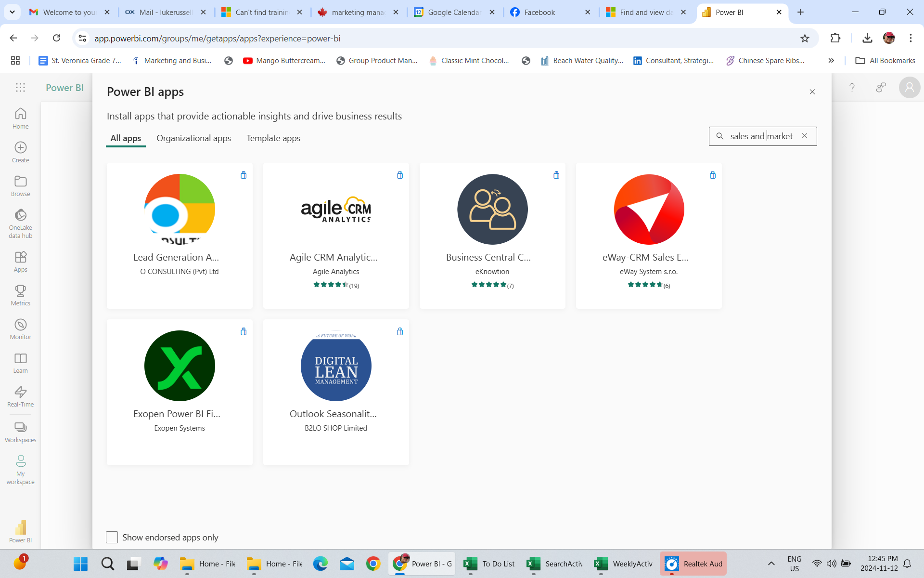
Task: Close the Power BI apps dialog
Action: (812, 92)
